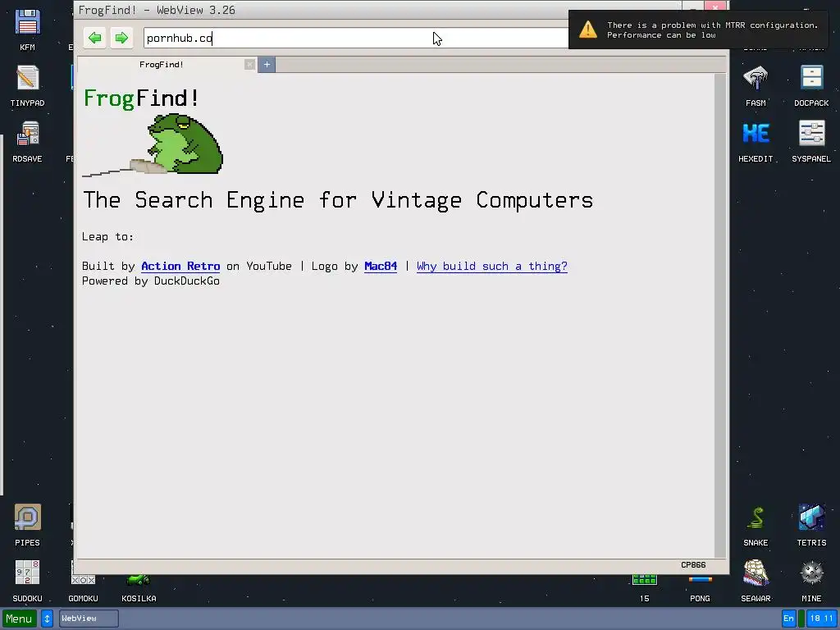The height and width of the screenshot is (630, 840).
Task: Click the FrogFind frog logo image
Action: (153, 144)
